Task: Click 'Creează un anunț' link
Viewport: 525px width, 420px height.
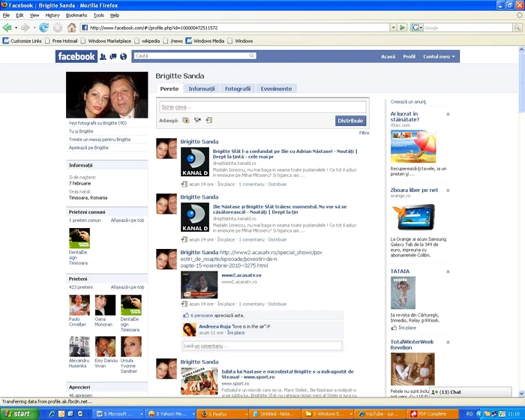Action: (x=408, y=102)
